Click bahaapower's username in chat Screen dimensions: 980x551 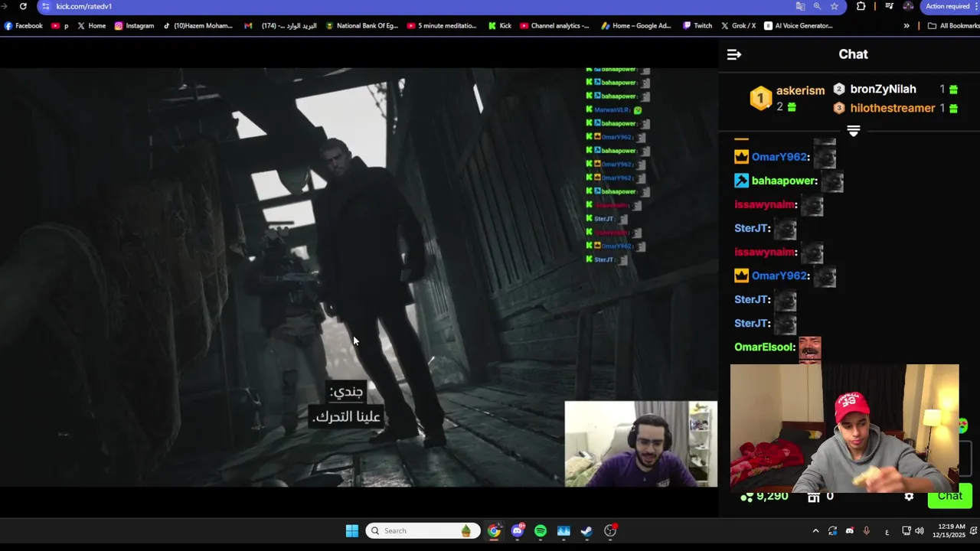[784, 181]
